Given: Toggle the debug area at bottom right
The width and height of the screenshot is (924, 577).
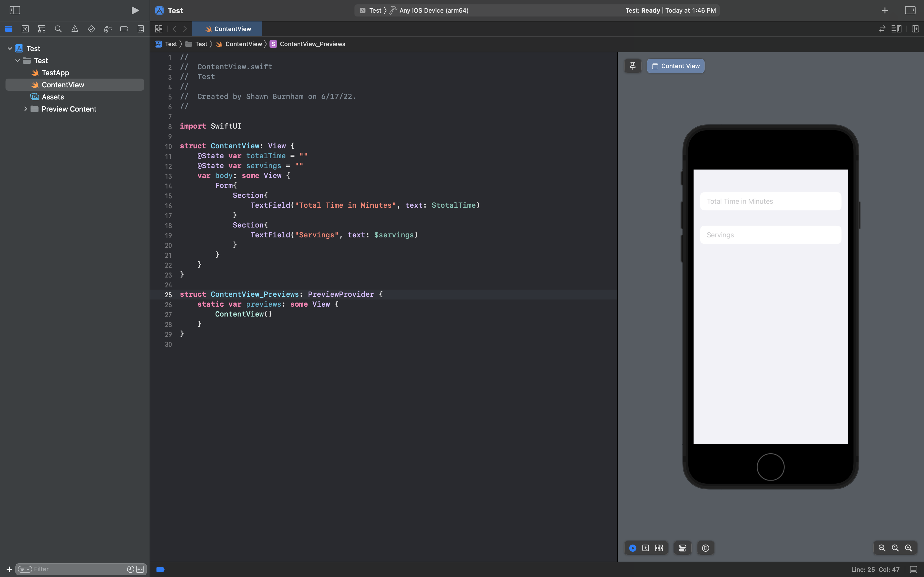Looking at the screenshot, I should tap(914, 569).
